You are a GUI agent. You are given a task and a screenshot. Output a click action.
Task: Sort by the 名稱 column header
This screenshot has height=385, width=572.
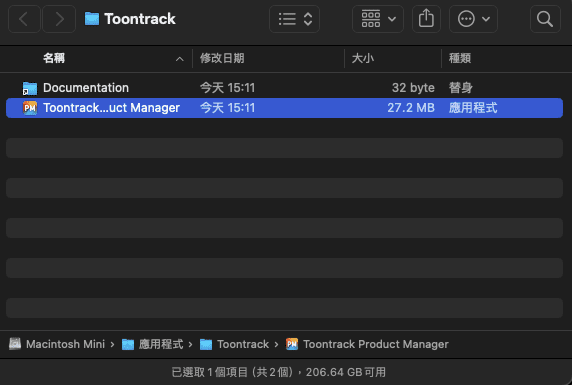(x=54, y=58)
